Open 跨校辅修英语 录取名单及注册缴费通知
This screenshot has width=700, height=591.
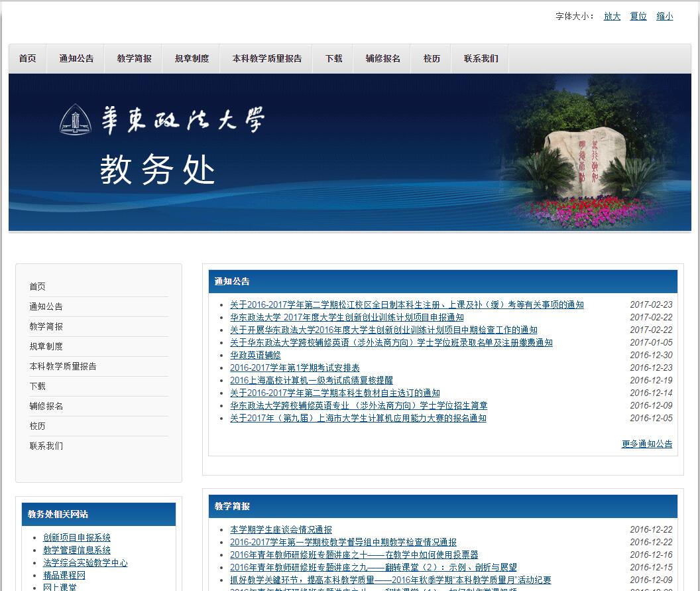(391, 343)
